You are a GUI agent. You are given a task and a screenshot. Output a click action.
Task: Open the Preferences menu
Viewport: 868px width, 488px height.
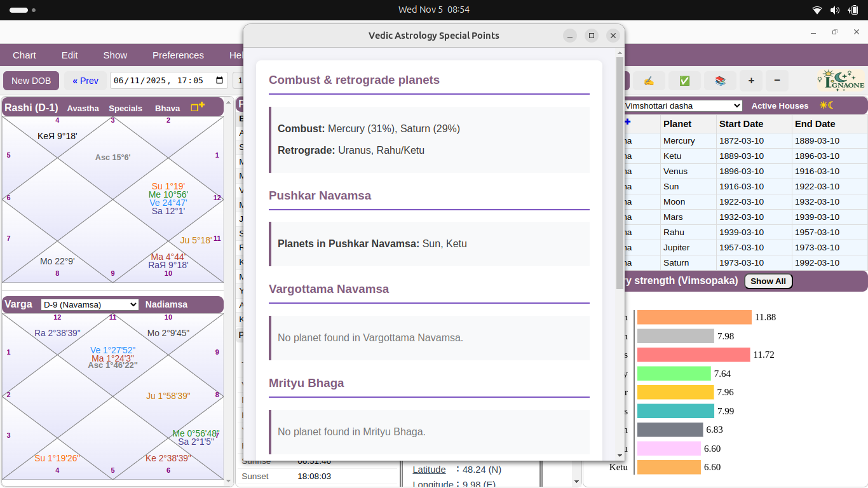coord(178,55)
